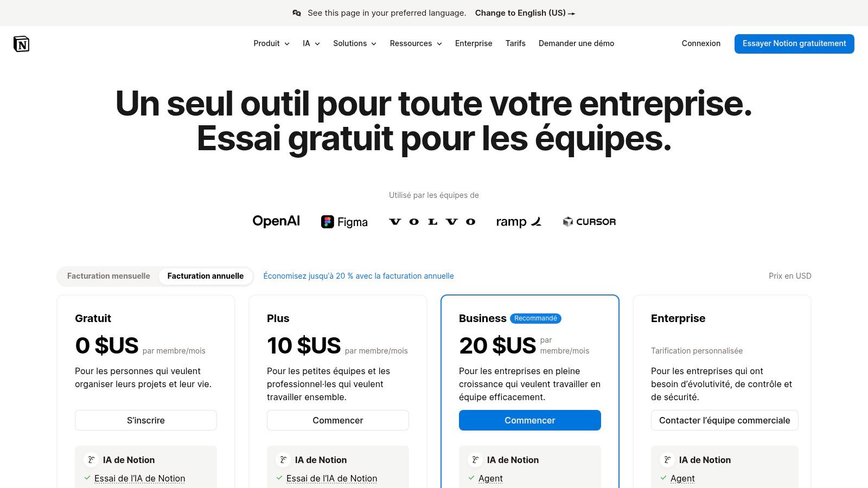Click Change to English (US) link
Viewport: 868px width, 488px height.
pyautogui.click(x=525, y=13)
